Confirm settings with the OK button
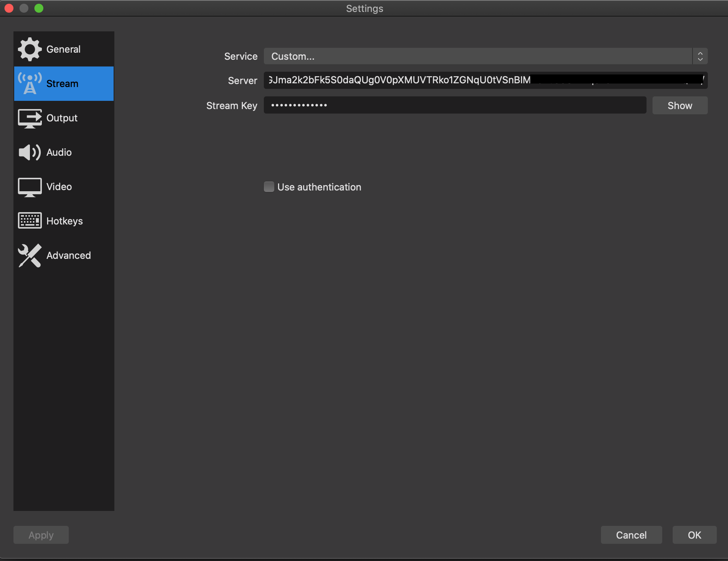 tap(694, 535)
